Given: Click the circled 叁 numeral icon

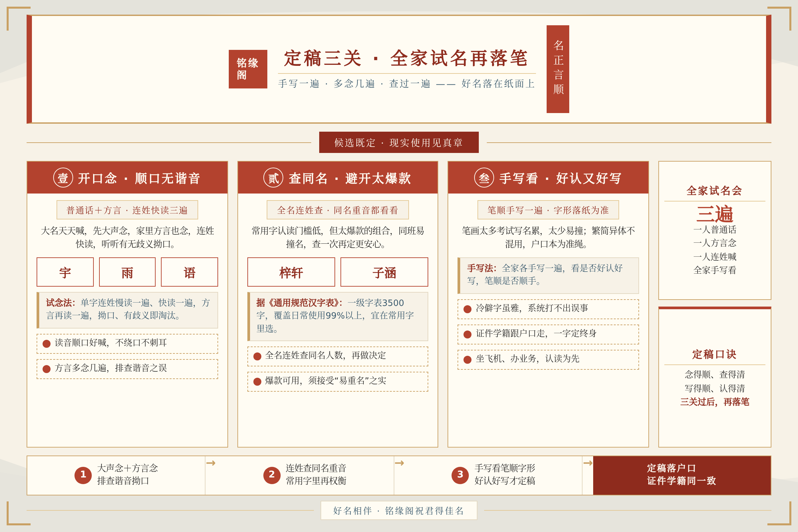Looking at the screenshot, I should tap(484, 178).
